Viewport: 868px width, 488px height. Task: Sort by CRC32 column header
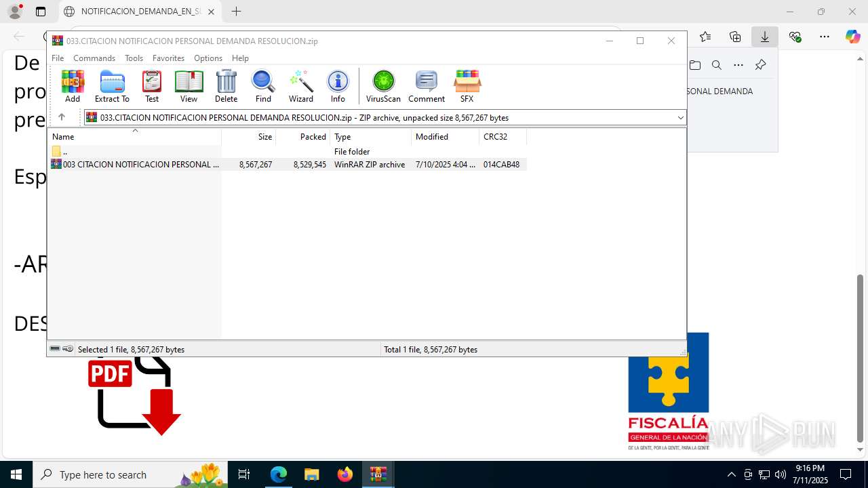503,136
